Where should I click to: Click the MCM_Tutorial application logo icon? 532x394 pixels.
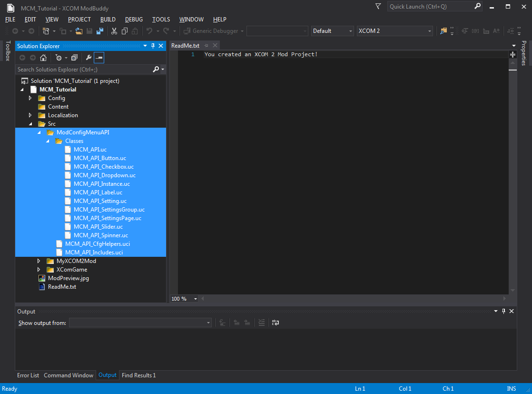(x=10, y=8)
